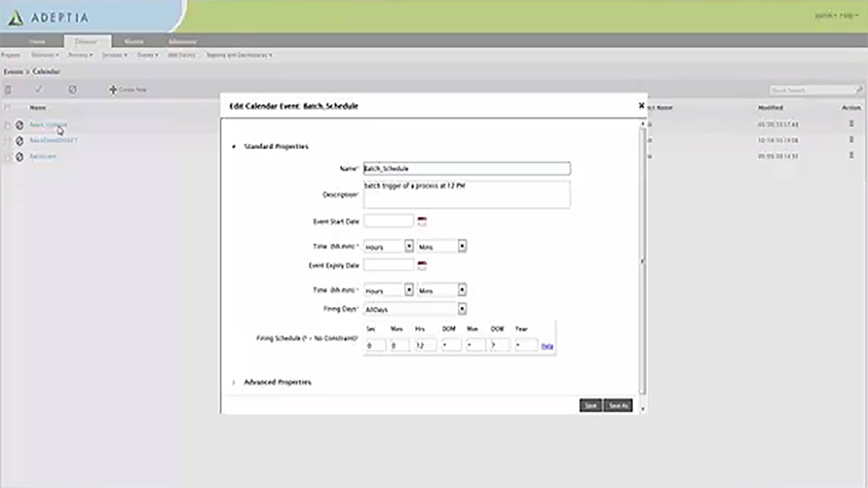Screen dimensions: 868x488
Task: Click the quick search magnifier icon
Action: (859, 90)
